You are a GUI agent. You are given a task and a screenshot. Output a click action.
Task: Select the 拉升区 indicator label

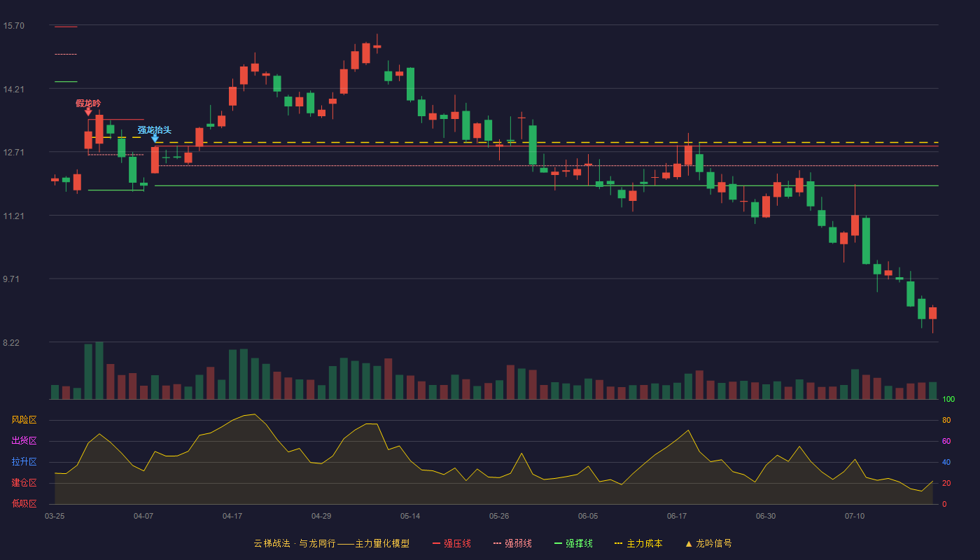pyautogui.click(x=24, y=462)
